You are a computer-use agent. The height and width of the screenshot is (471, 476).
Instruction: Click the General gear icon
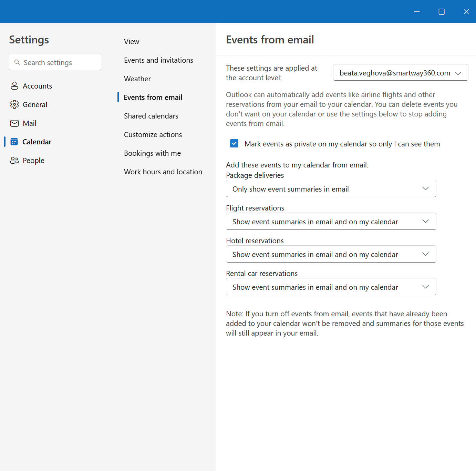coord(14,104)
